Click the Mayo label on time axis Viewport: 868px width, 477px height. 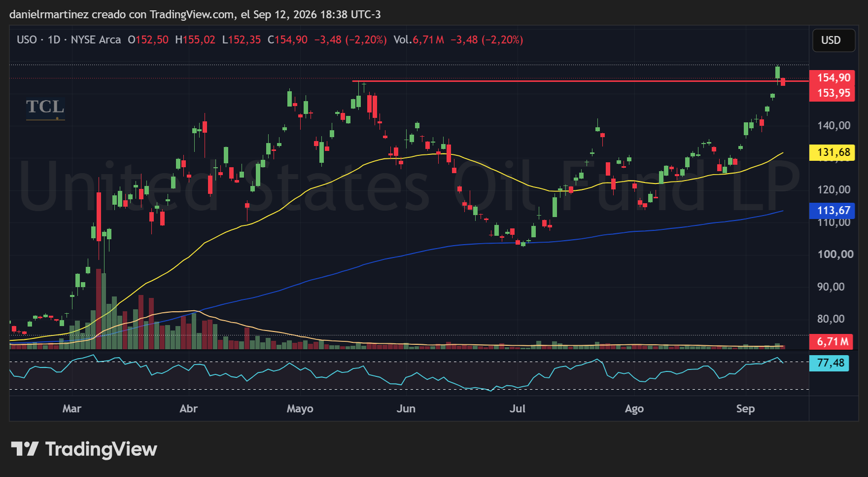click(300, 409)
